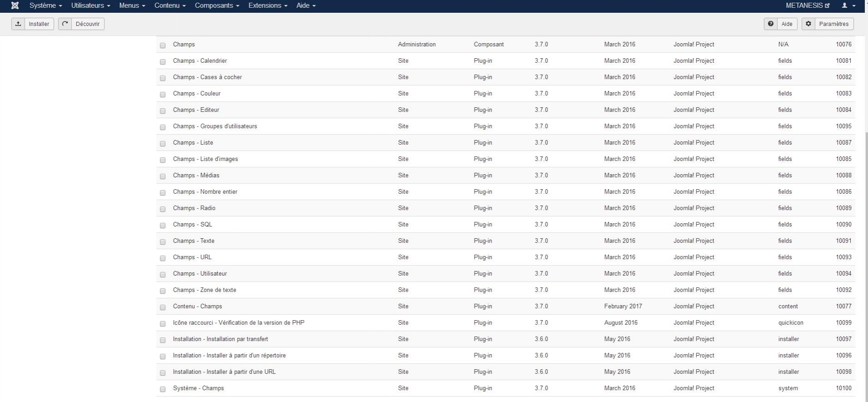This screenshot has height=402, width=868.
Task: Click the Contenu - Champs name
Action: click(x=197, y=306)
